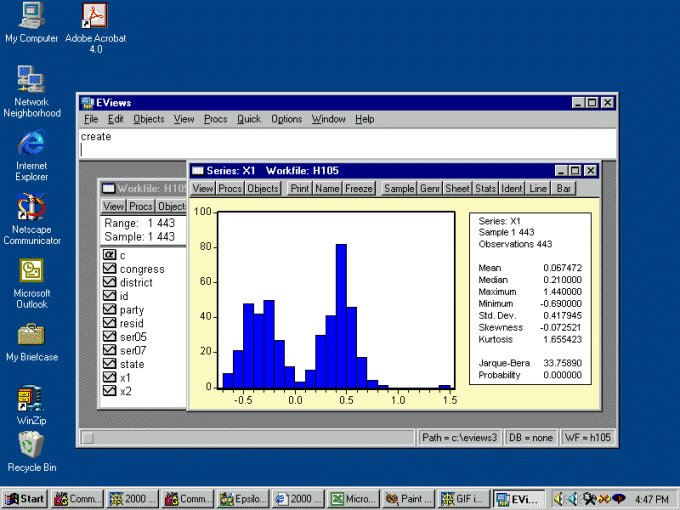Open the WinZip desktop icon
The image size is (680, 510).
31,399
